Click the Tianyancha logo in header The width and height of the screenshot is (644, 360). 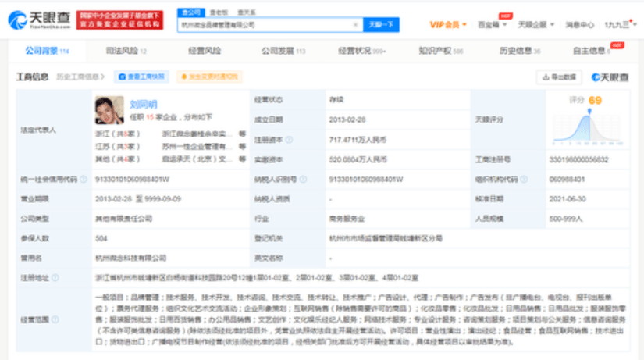(x=40, y=20)
